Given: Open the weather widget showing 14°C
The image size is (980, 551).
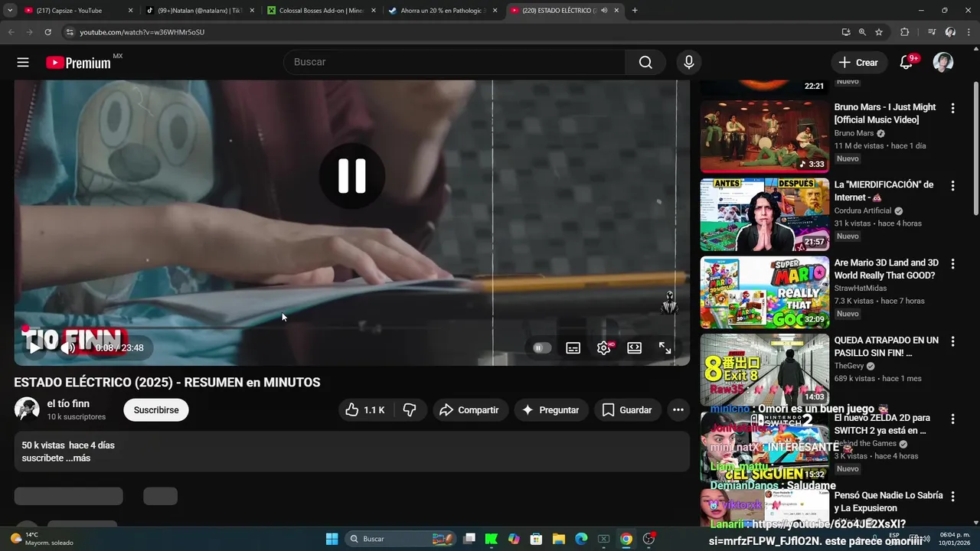Looking at the screenshot, I should click(43, 539).
